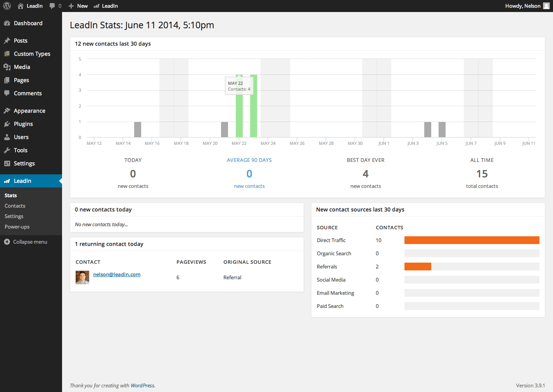Follow the WordPress footer link

[142, 385]
